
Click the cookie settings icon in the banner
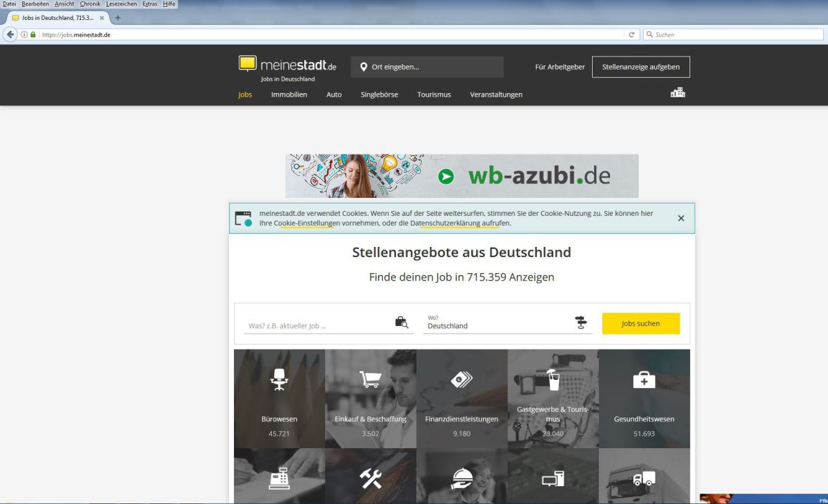(244, 219)
